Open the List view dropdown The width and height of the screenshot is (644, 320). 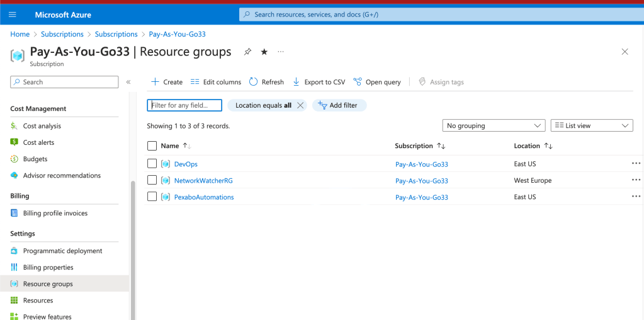(592, 126)
